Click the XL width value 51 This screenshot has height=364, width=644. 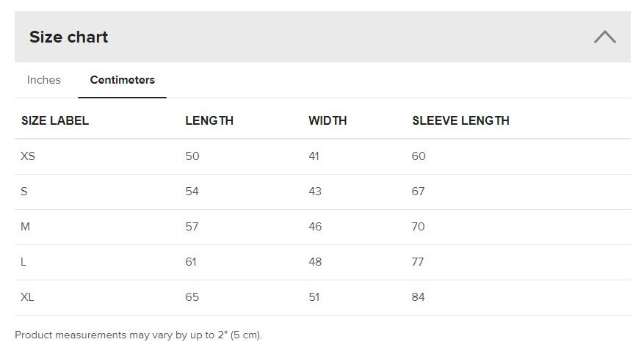[315, 297]
